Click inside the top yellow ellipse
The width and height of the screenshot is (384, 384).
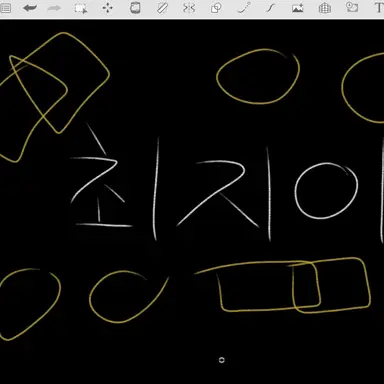258,77
